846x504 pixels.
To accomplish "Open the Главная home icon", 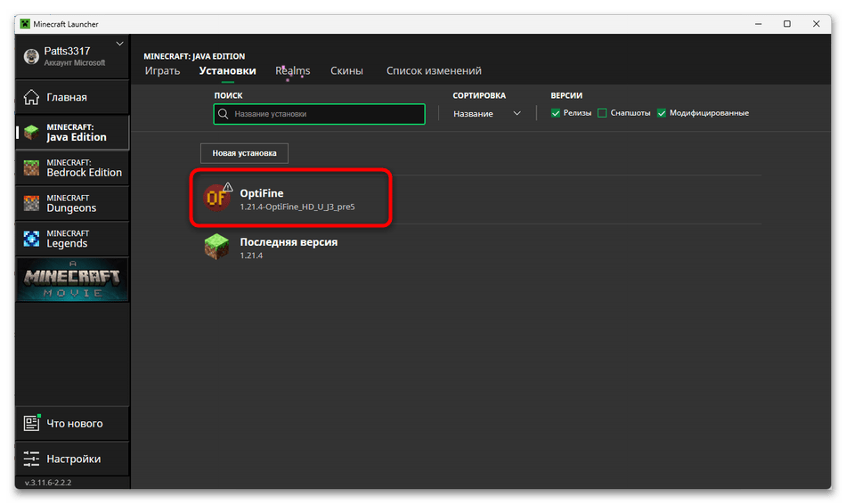I will pos(31,97).
